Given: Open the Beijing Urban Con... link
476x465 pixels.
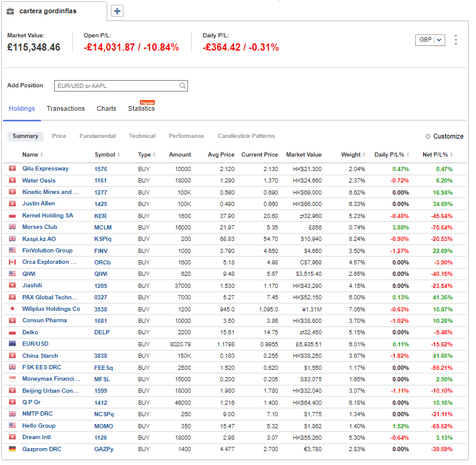Looking at the screenshot, I should point(51,391).
